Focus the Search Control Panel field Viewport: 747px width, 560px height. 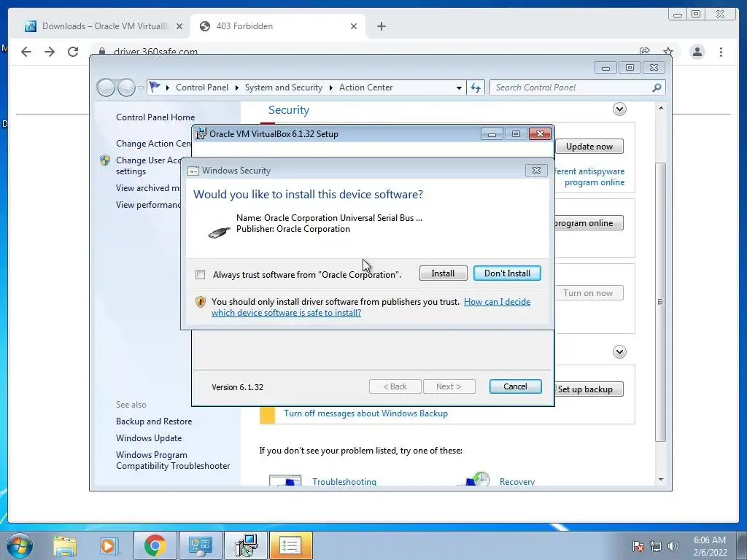point(573,87)
